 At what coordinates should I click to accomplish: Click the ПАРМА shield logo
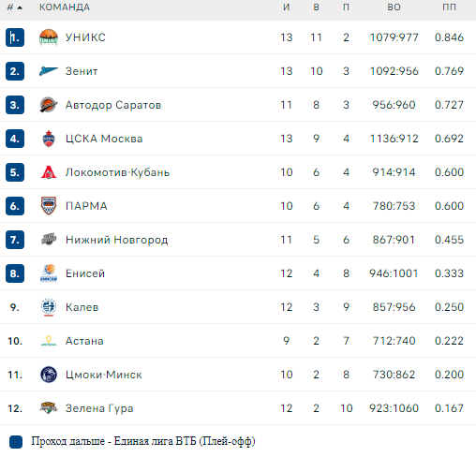tap(49, 206)
